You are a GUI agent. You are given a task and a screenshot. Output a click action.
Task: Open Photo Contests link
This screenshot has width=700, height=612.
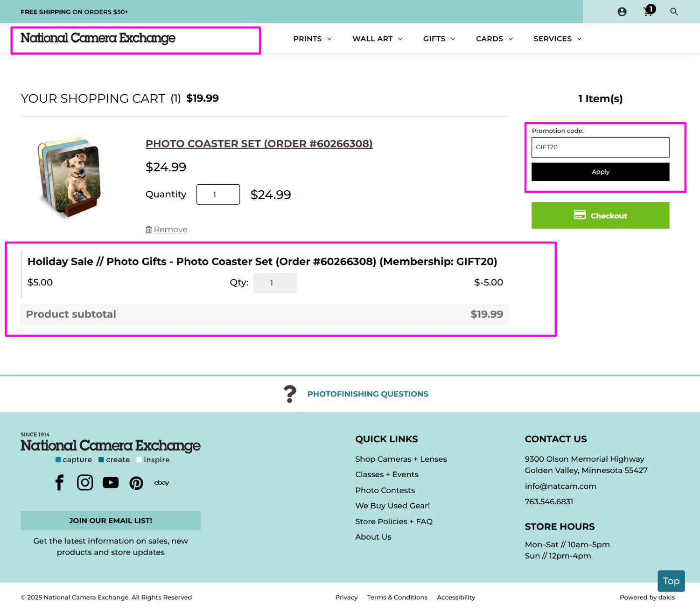(385, 490)
